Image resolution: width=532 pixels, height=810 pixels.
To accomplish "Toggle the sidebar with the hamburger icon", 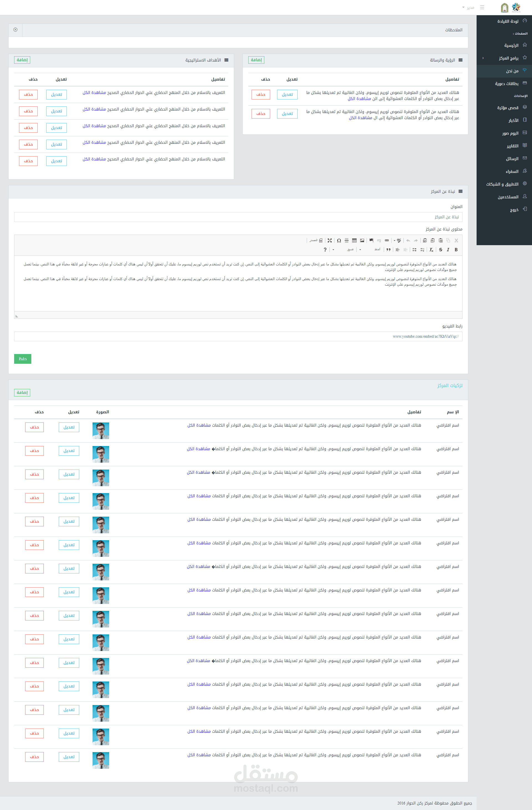I will click(482, 7).
